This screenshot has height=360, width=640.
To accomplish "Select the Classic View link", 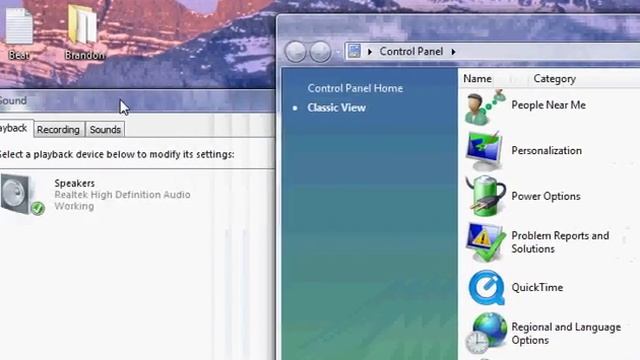I will pyautogui.click(x=336, y=108).
